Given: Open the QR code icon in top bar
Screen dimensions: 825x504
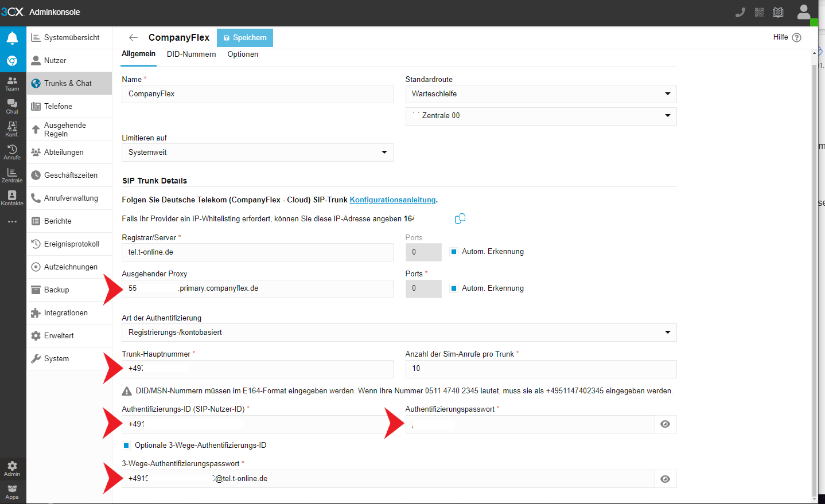Looking at the screenshot, I should 759,12.
